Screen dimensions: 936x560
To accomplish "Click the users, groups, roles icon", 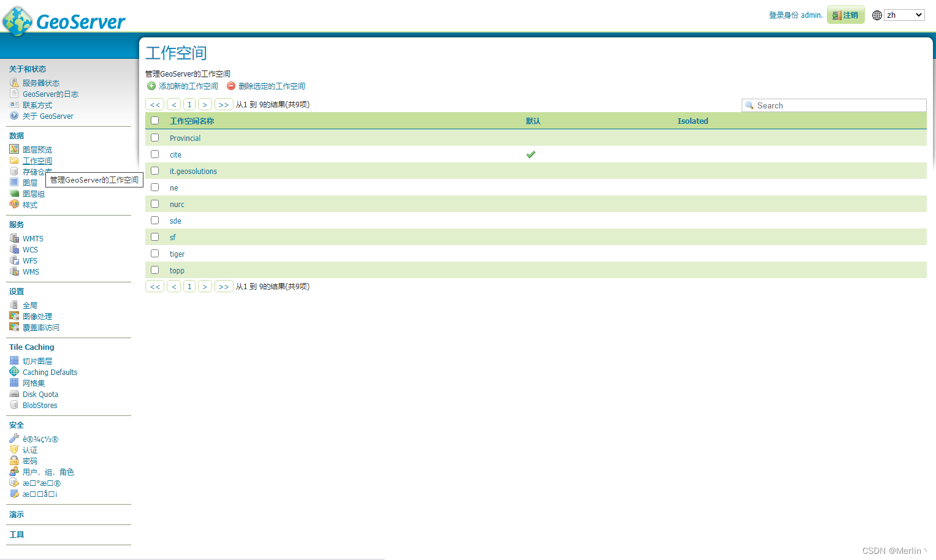I will coord(14,472).
